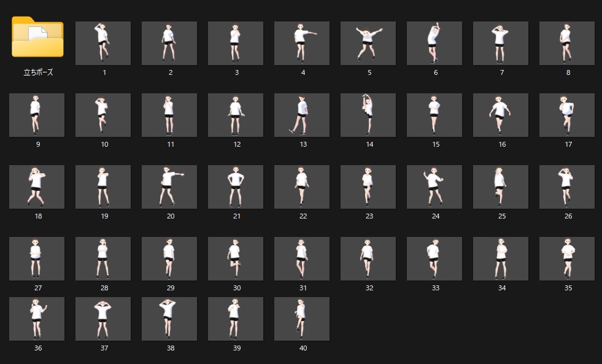Select pose thumbnail 24

[x=434, y=187]
